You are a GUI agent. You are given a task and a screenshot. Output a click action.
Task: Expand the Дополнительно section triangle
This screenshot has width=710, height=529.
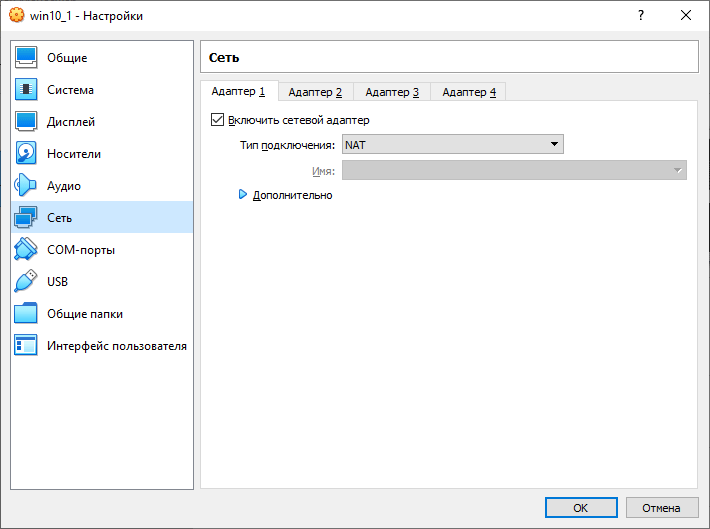(x=243, y=195)
